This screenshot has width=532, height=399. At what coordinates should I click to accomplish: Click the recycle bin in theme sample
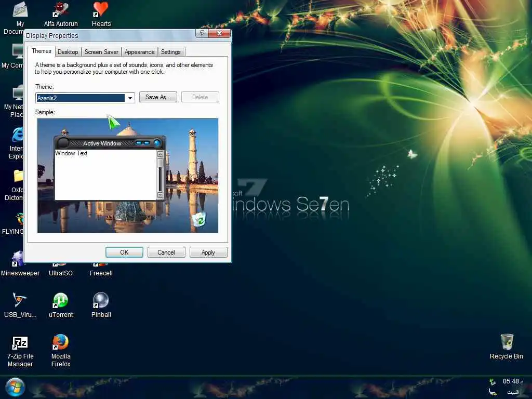pos(199,219)
